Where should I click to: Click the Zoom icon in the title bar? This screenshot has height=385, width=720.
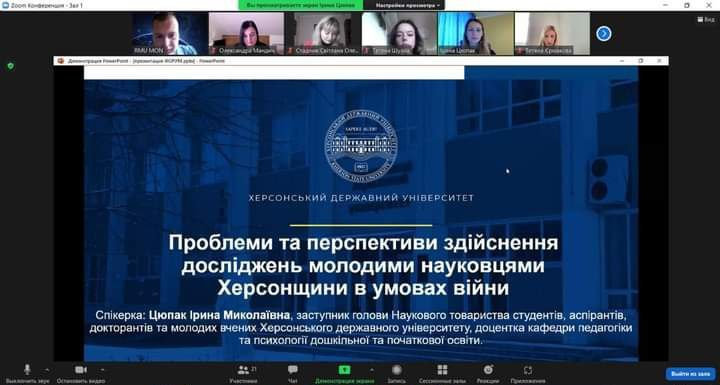click(5, 5)
